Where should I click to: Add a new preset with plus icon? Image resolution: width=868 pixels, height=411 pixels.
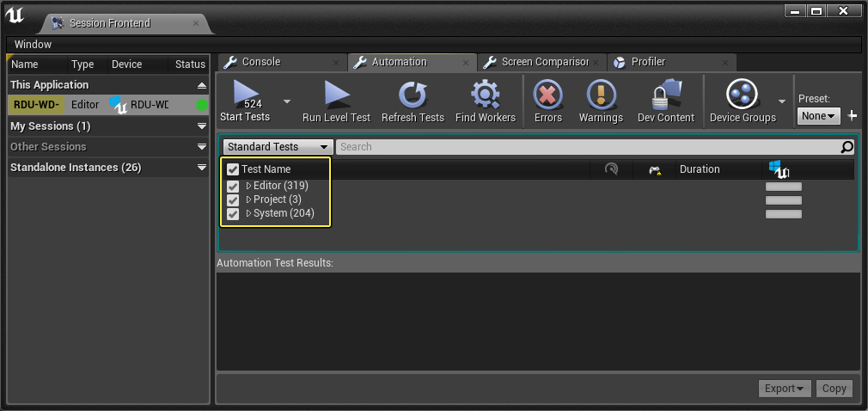[853, 116]
